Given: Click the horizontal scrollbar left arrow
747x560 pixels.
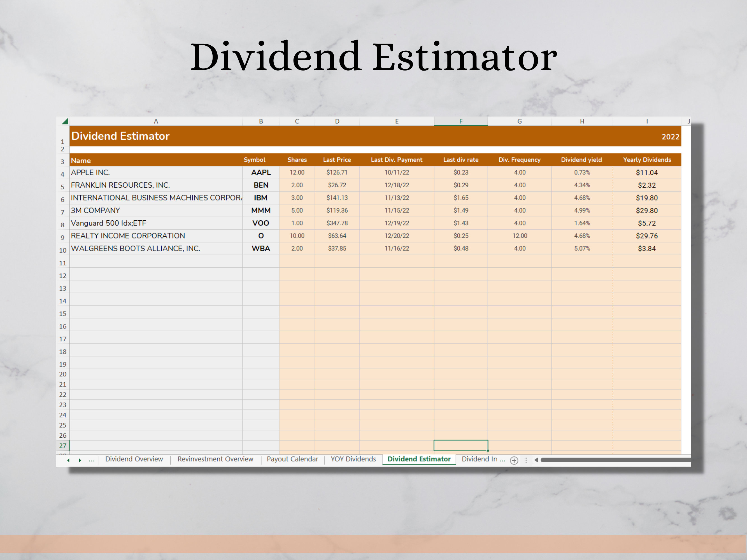Looking at the screenshot, I should [536, 460].
